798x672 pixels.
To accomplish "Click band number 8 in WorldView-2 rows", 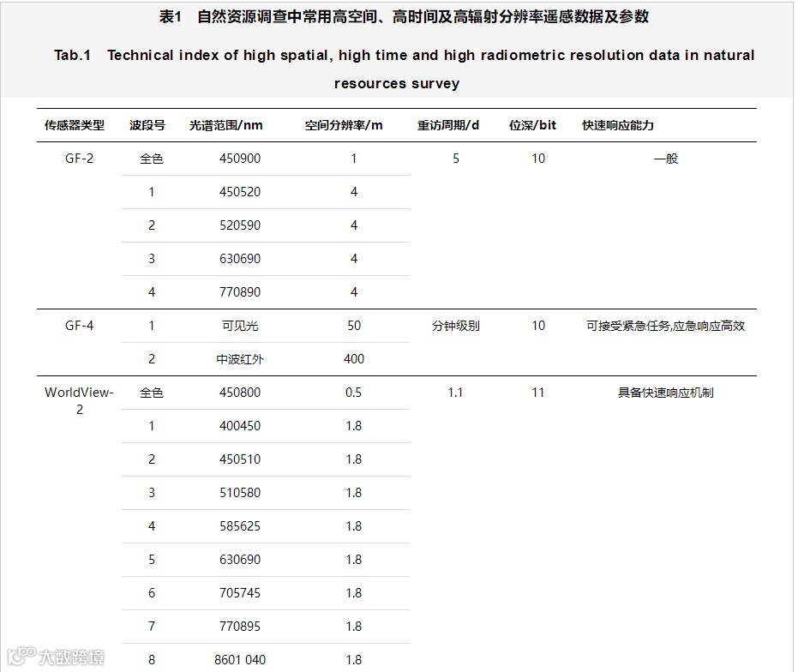I will (x=152, y=660).
